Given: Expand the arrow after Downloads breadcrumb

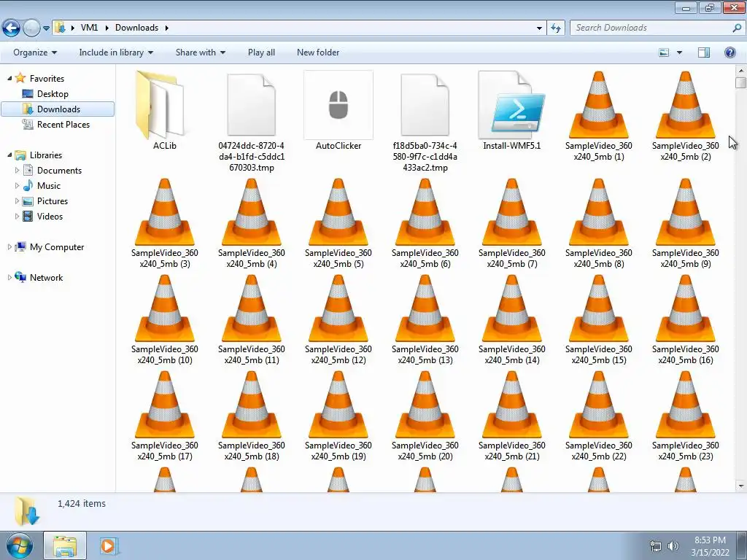Looking at the screenshot, I should pos(167,28).
